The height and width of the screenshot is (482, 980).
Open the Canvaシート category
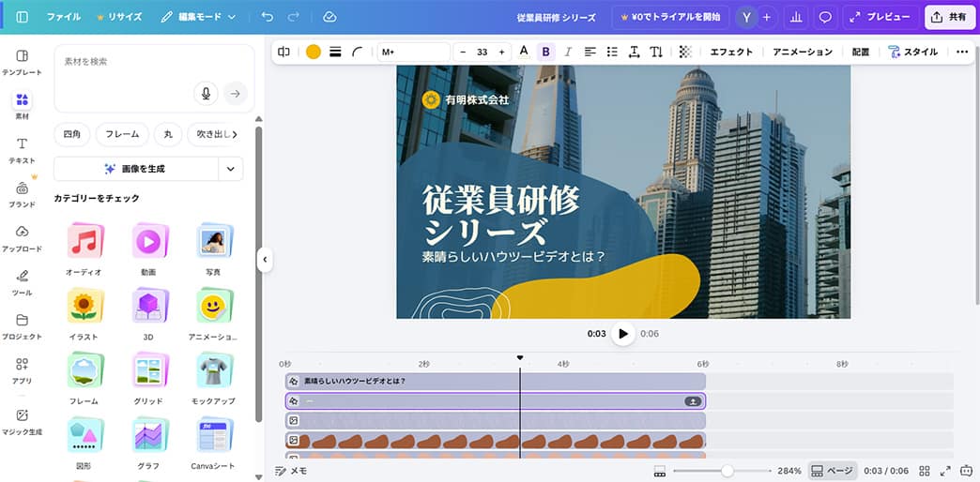pos(213,443)
